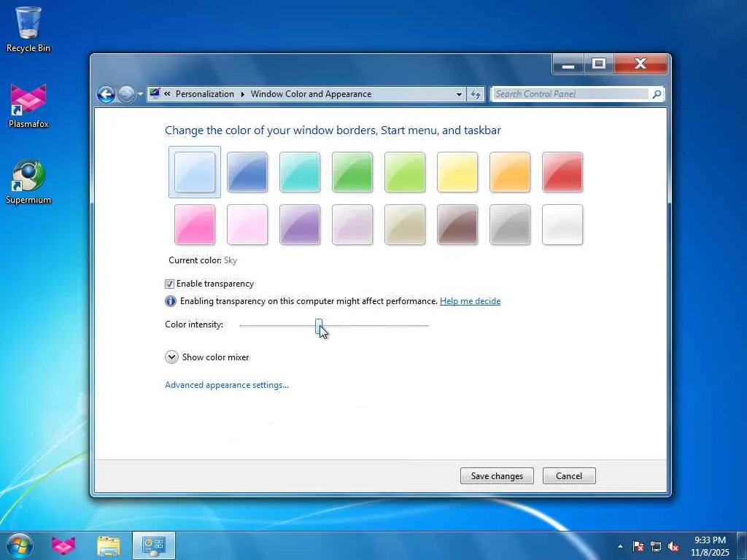The width and height of the screenshot is (747, 560).
Task: Click the blue info icon beside transparency warning
Action: click(171, 301)
